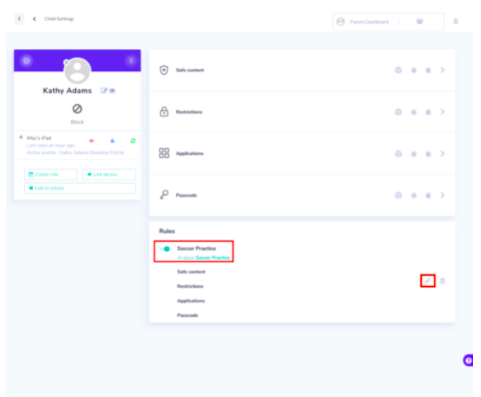The height and width of the screenshot is (397, 481).
Task: Delete Soccer Practice rule with trash icon
Action: [x=442, y=281]
